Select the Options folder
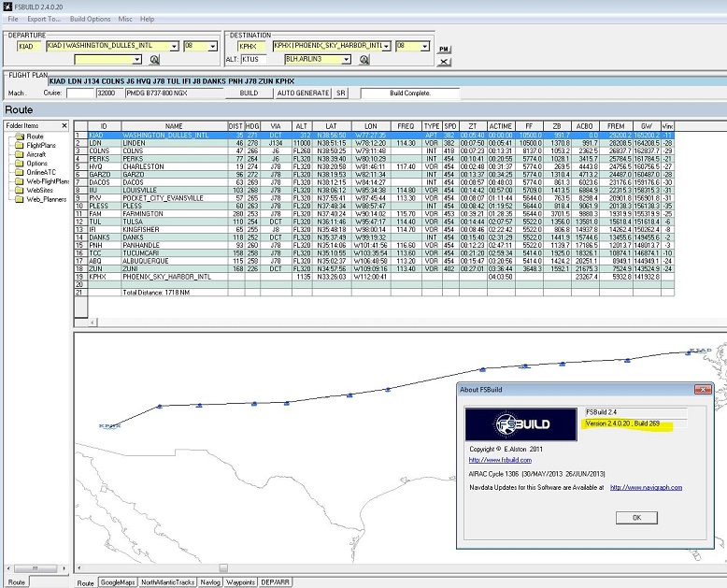727x588 pixels. point(36,164)
